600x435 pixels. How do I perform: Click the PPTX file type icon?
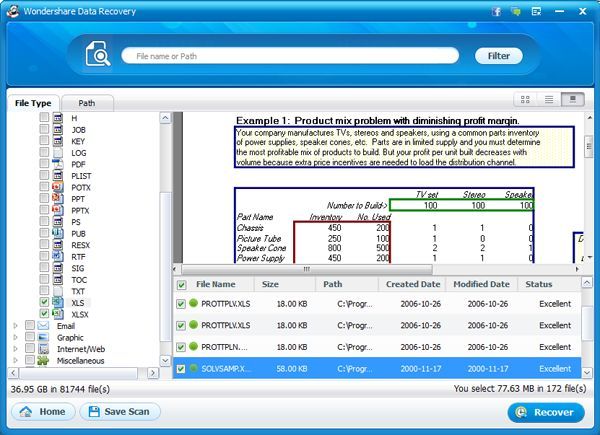58,210
